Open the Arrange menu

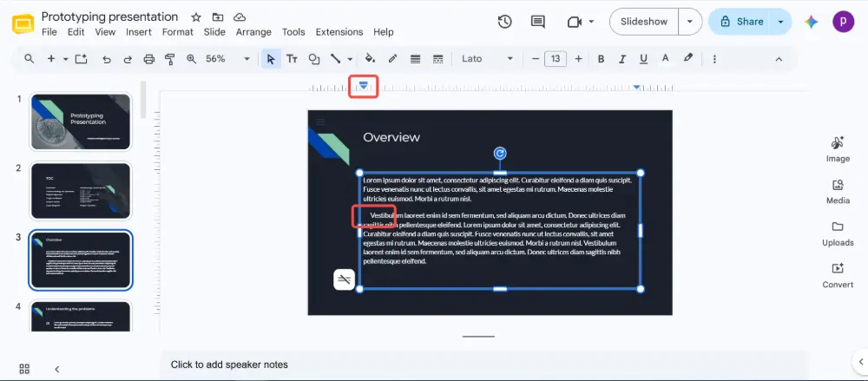pyautogui.click(x=253, y=32)
